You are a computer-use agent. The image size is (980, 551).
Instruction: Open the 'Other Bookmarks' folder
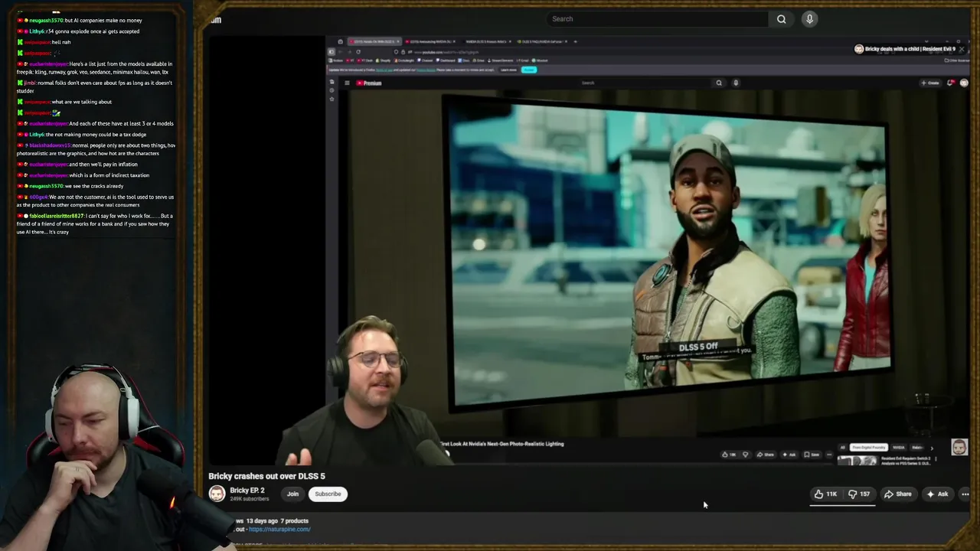pyautogui.click(x=958, y=60)
